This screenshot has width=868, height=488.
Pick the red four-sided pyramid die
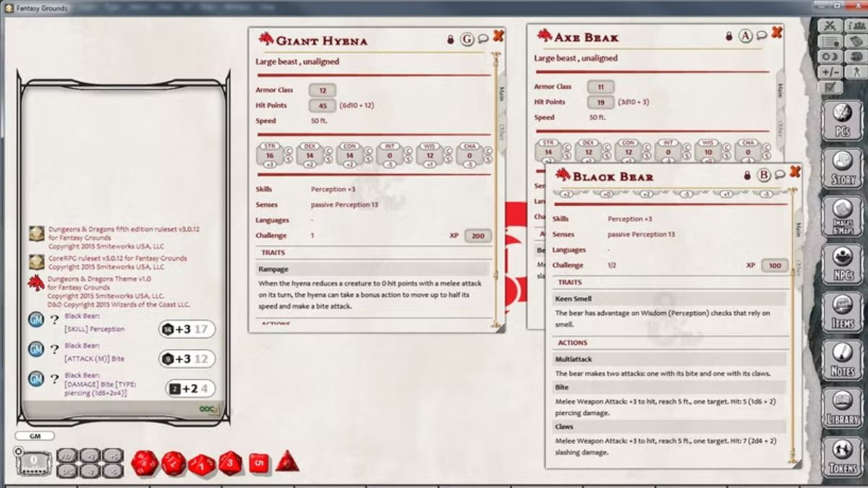[287, 461]
